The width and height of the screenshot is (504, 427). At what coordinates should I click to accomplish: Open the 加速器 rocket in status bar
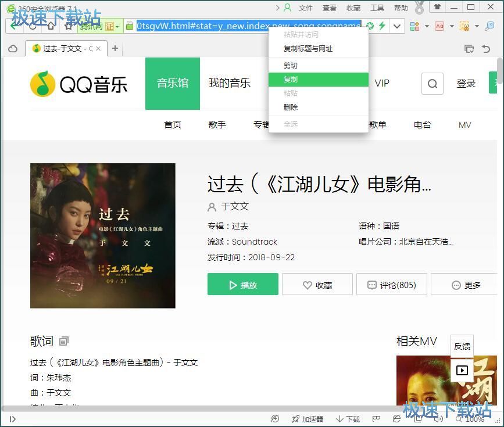tap(307, 419)
